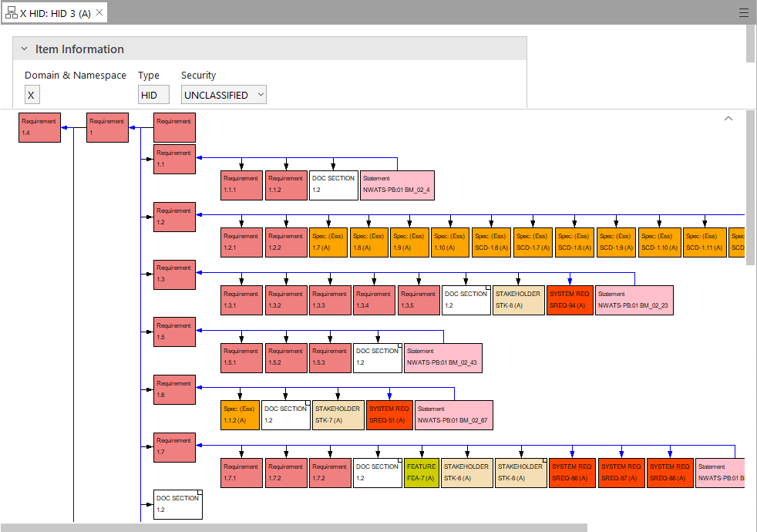Click the Spec SCD-1.7 (A) node

pyautogui.click(x=533, y=242)
